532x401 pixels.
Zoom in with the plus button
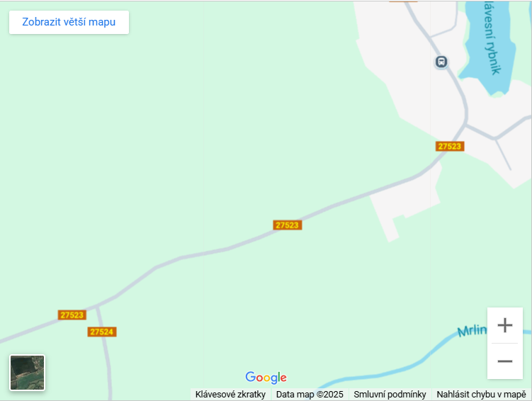point(505,325)
